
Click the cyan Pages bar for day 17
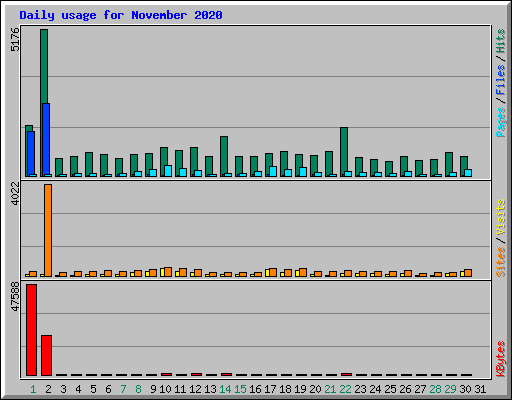[x=273, y=171]
